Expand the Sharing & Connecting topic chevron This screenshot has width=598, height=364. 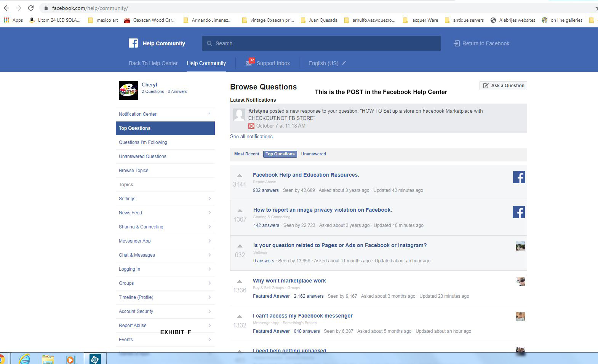[209, 227]
